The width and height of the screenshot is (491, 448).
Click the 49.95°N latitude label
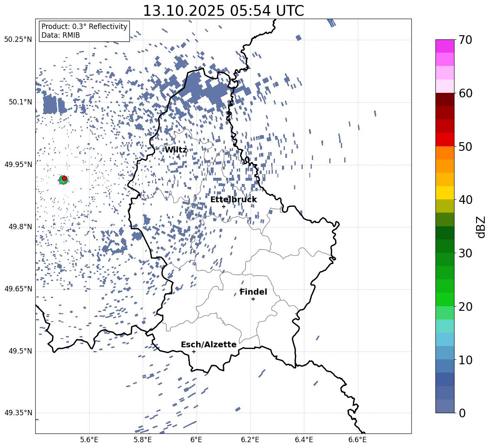18,164
